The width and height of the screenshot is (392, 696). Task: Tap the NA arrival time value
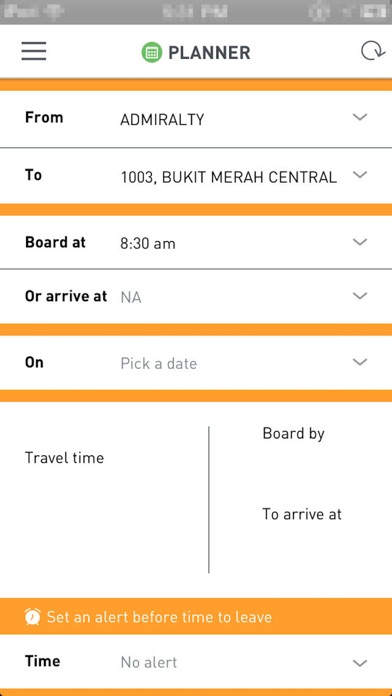[131, 297]
